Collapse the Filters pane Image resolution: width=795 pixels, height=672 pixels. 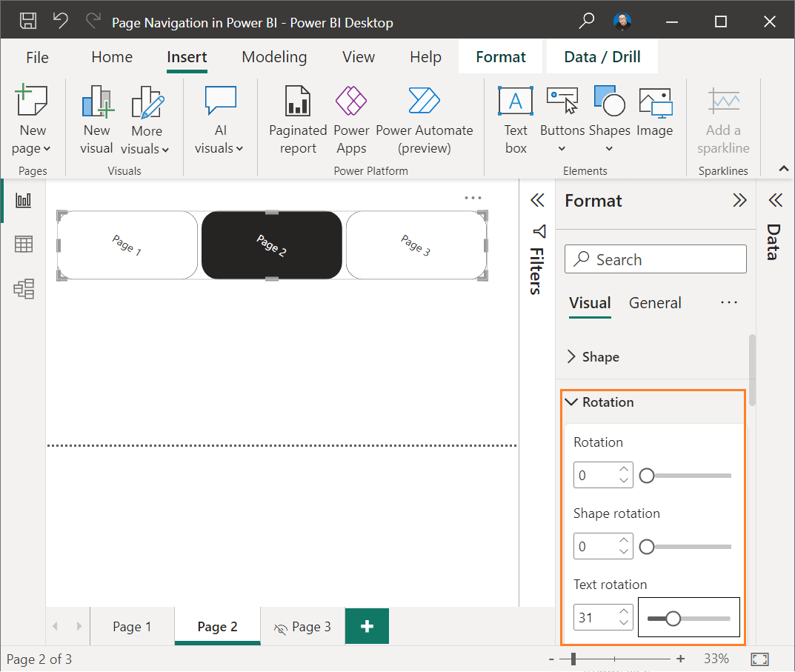[537, 199]
